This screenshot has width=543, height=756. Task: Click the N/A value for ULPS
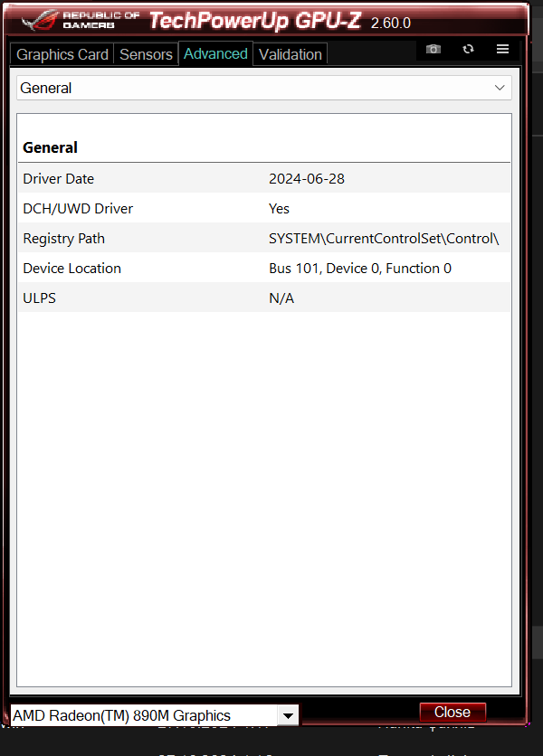281,298
